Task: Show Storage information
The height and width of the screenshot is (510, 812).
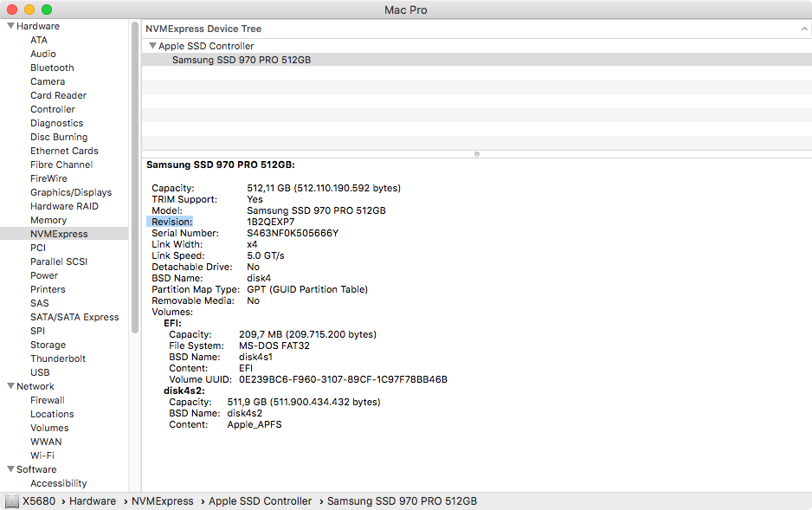Action: (48, 345)
